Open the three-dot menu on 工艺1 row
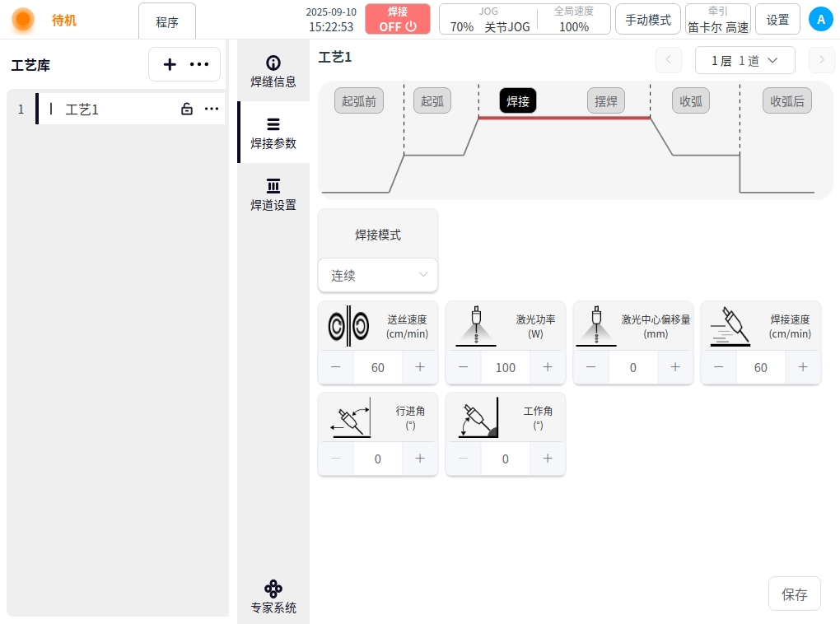Screen dimensions: 840x624 click(212, 109)
